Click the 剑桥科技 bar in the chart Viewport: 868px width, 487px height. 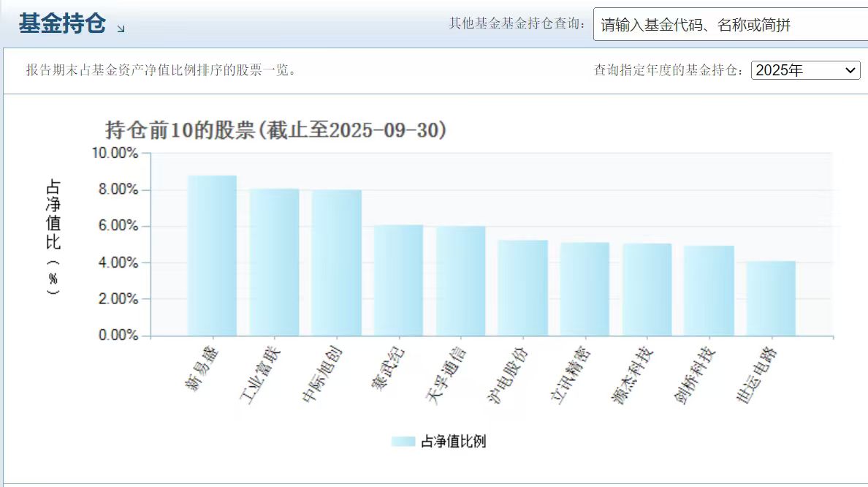click(x=709, y=291)
